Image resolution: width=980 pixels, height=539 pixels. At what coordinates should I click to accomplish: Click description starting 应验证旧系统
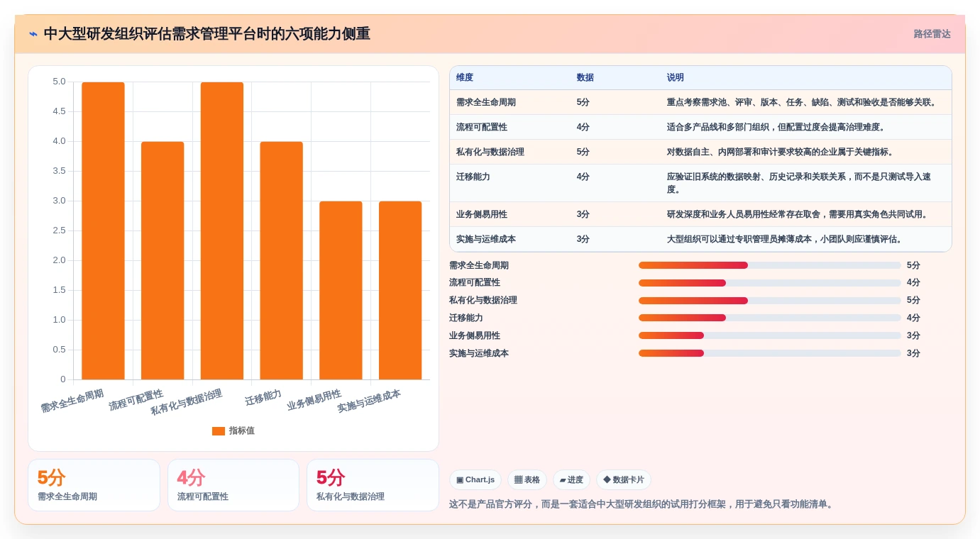pyautogui.click(x=799, y=183)
